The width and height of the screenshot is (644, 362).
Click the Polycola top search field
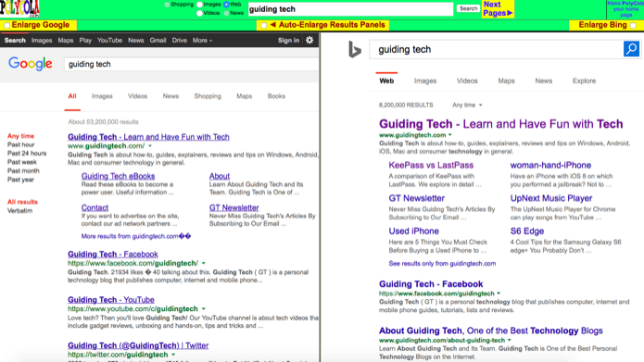350,9
